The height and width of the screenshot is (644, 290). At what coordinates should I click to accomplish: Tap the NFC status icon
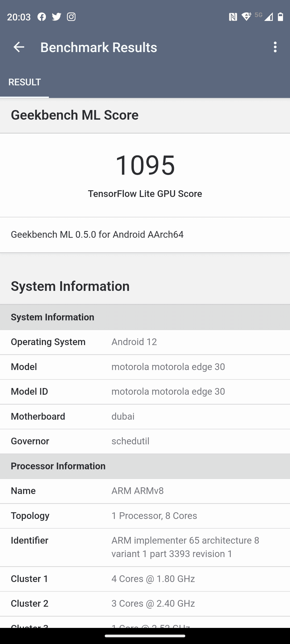[x=233, y=17]
